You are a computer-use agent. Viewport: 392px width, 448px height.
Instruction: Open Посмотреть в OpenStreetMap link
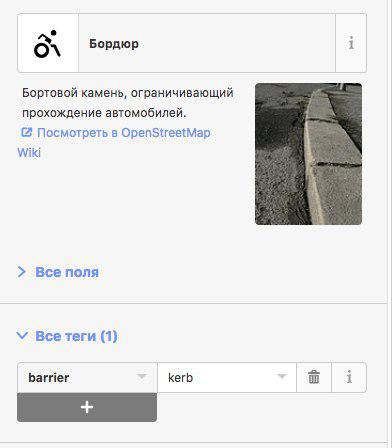pos(124,133)
